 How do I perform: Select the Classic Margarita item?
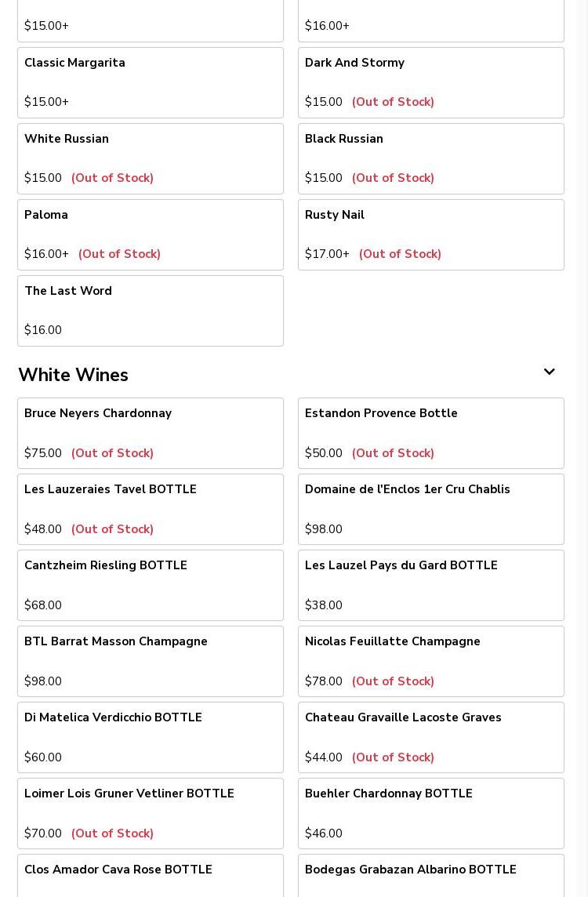coord(151,82)
